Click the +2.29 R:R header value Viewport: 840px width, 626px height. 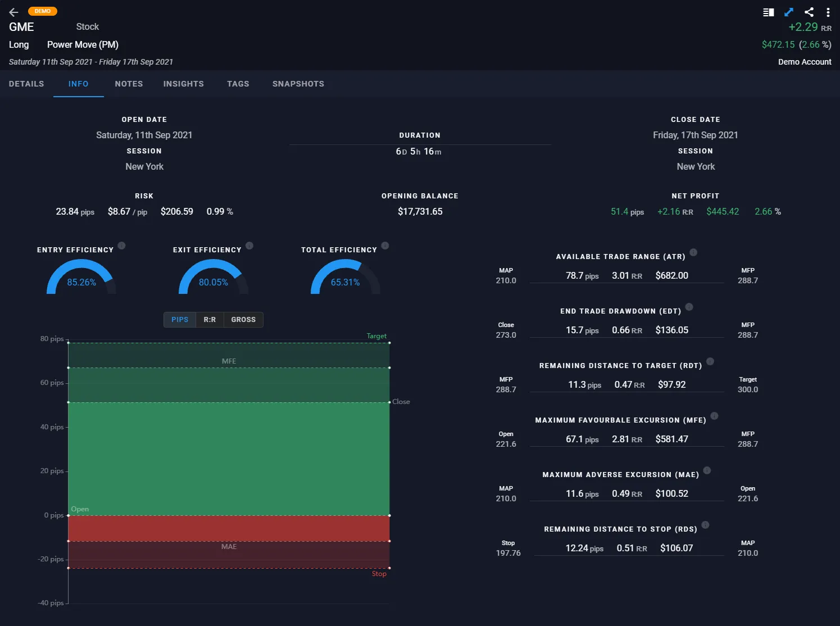810,27
